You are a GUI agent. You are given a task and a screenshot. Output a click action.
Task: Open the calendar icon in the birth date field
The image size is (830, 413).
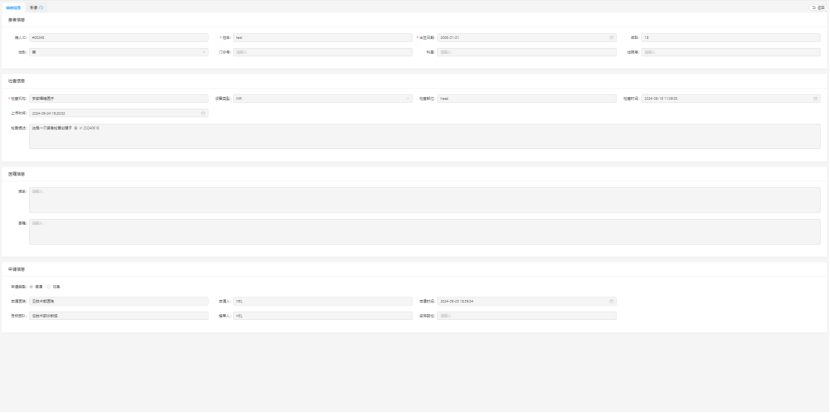coord(611,37)
